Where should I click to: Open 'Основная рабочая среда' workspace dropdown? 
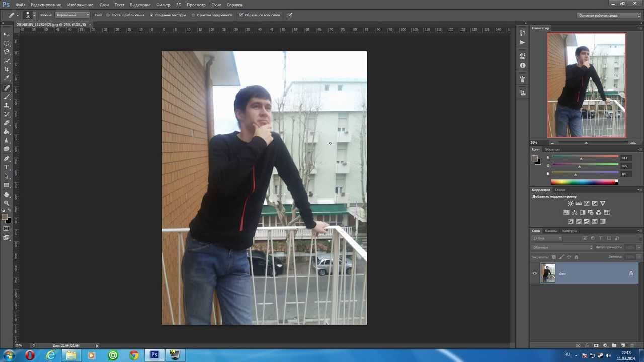pos(609,15)
